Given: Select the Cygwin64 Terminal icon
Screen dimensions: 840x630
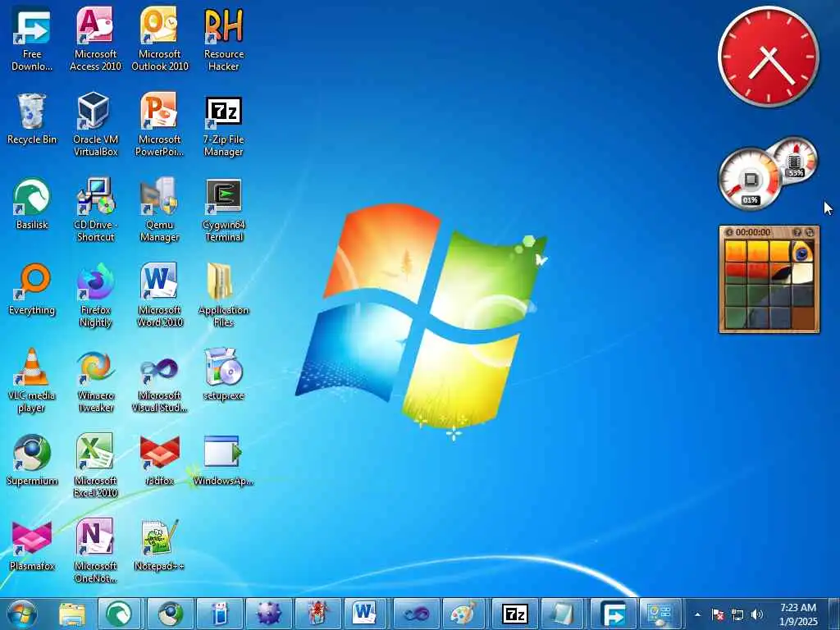Looking at the screenshot, I should (223, 210).
